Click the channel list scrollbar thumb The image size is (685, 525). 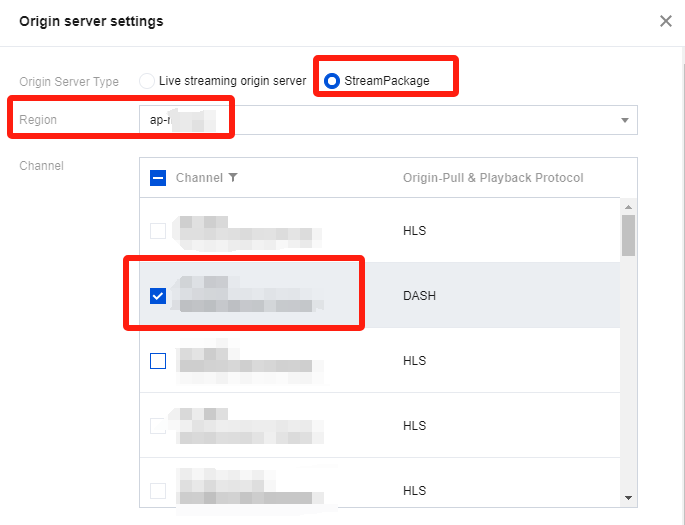[628, 235]
